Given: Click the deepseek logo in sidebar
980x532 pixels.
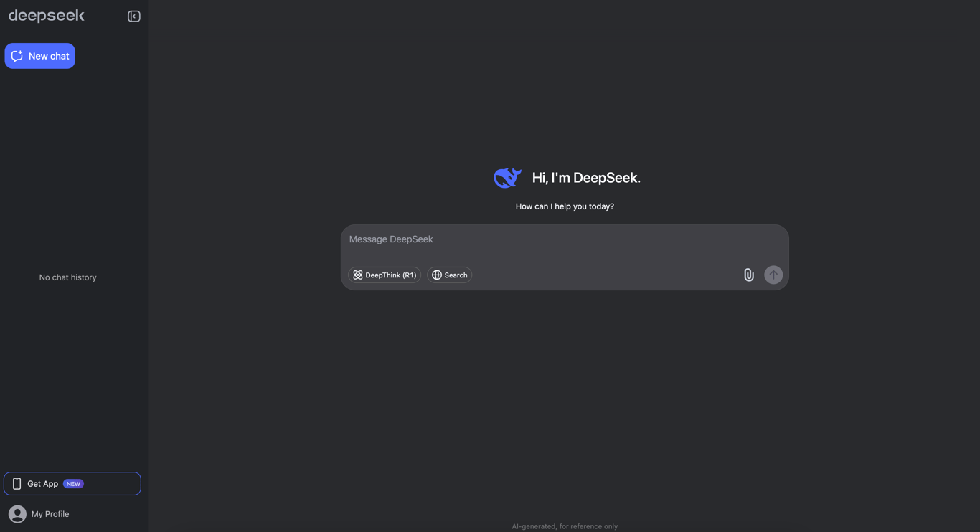Looking at the screenshot, I should pyautogui.click(x=47, y=16).
